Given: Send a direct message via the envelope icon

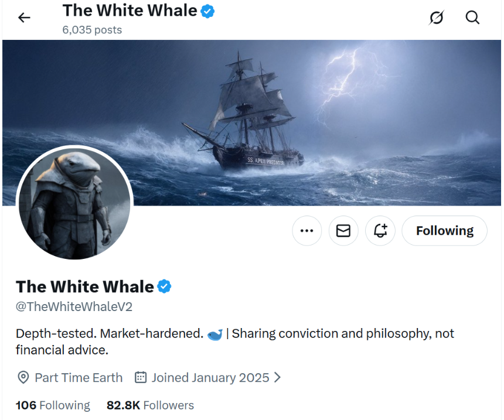Looking at the screenshot, I should pyautogui.click(x=343, y=230).
